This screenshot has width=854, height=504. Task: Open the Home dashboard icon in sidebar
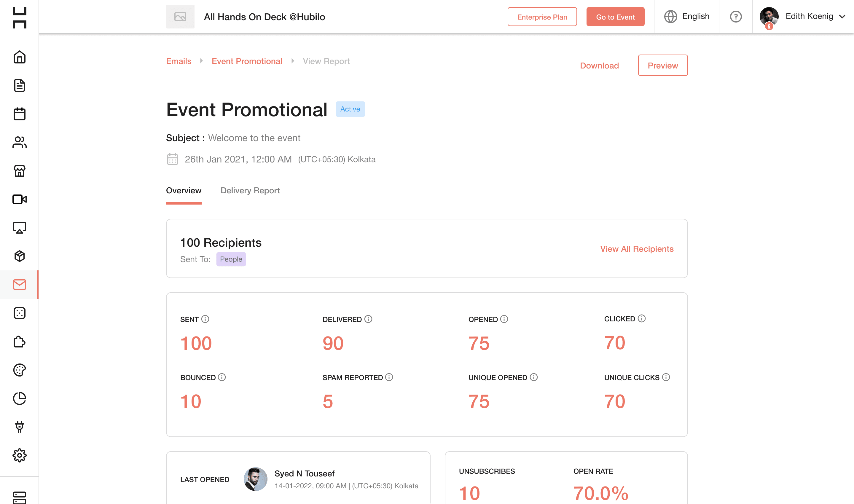point(19,57)
